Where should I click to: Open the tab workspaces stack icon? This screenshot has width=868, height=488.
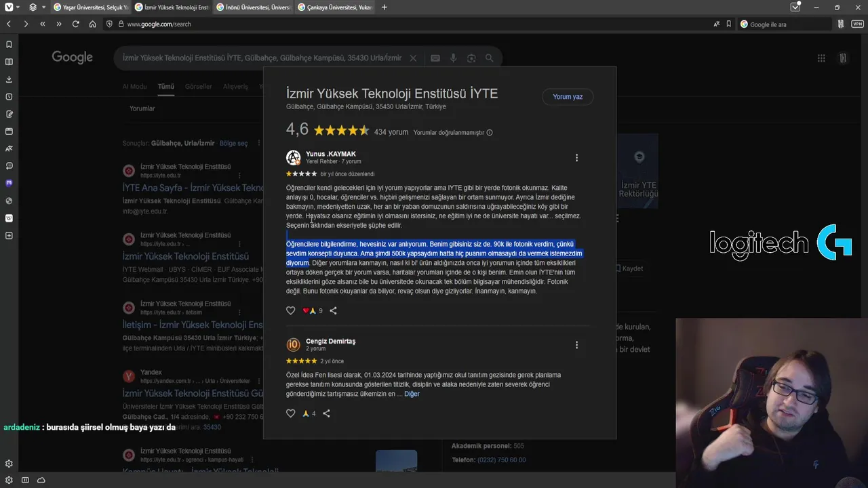coord(33,7)
